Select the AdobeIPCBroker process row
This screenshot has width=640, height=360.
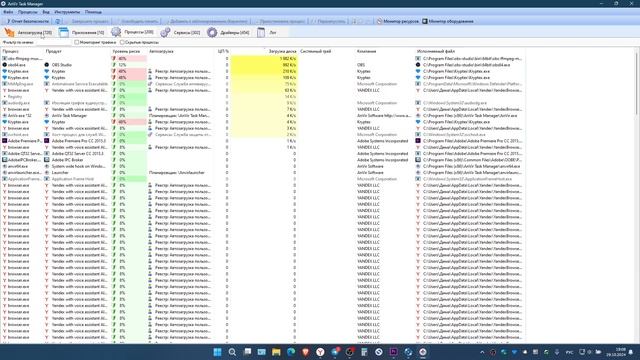[263, 160]
